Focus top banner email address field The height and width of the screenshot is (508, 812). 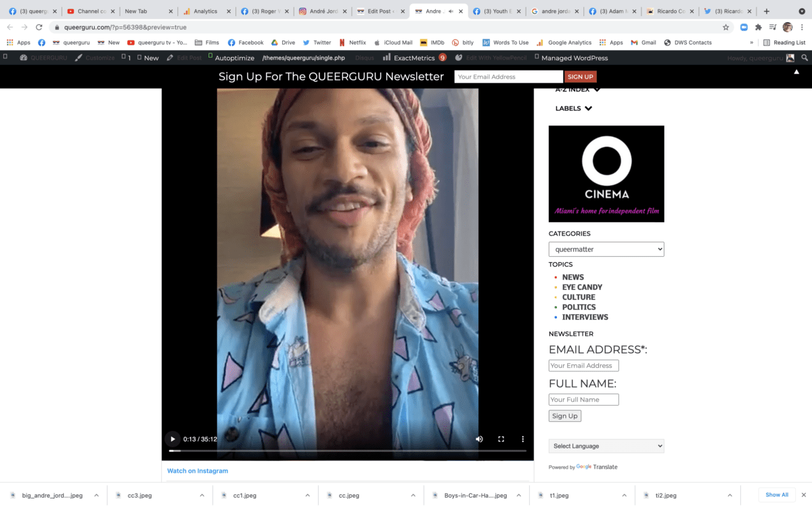[508, 77]
